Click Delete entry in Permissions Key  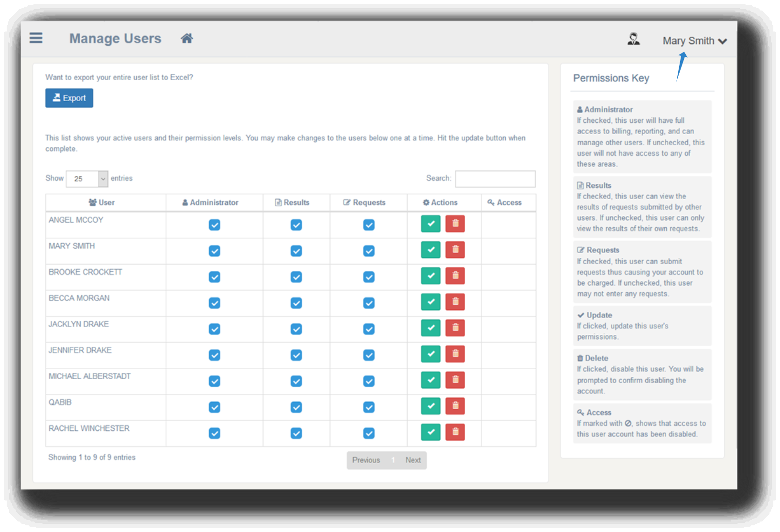[642, 374]
